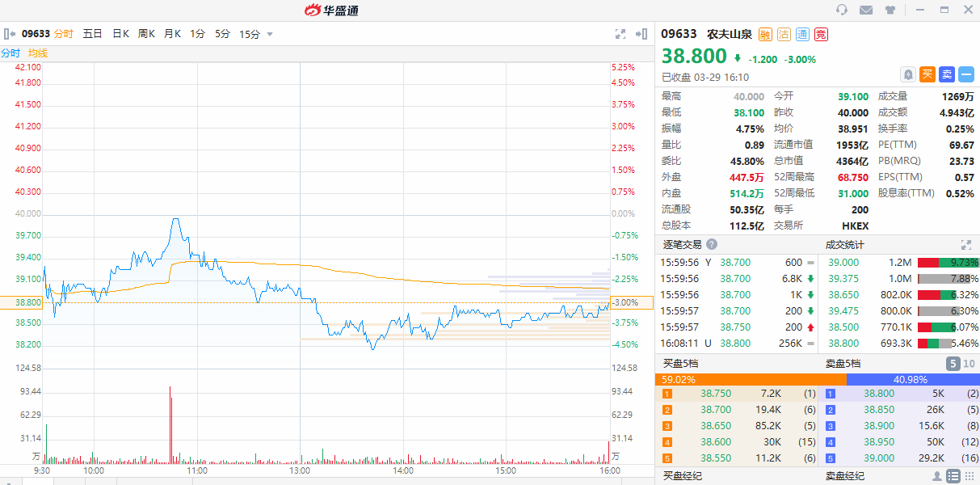The width and height of the screenshot is (980, 485).
Task: Switch broker queue to grid view
Action: point(969,476)
